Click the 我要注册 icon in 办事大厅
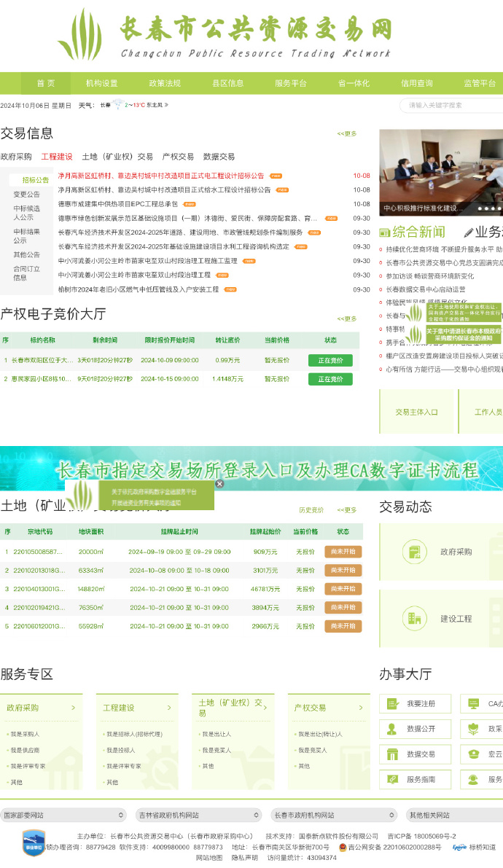Screen dimensions: 503x868 (393, 703)
